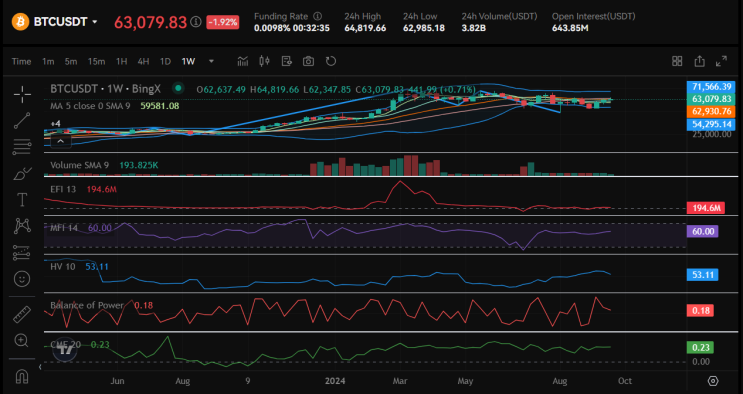Click the price info icon beside 63,079.83
Screen dimensions: 743x394
tap(196, 22)
